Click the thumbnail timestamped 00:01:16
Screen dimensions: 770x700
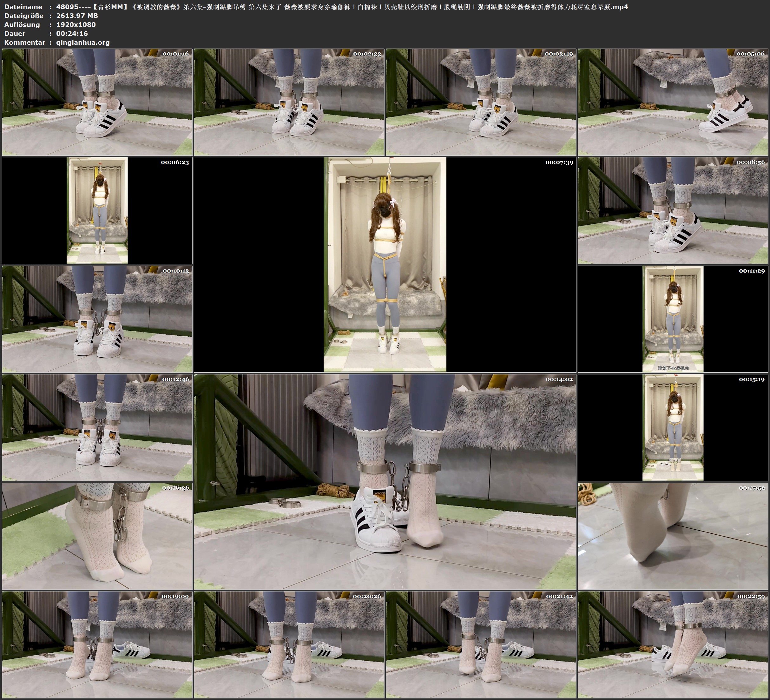97,102
